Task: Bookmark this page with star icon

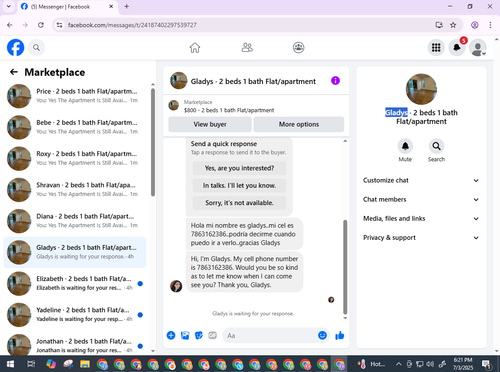Action: (x=453, y=25)
